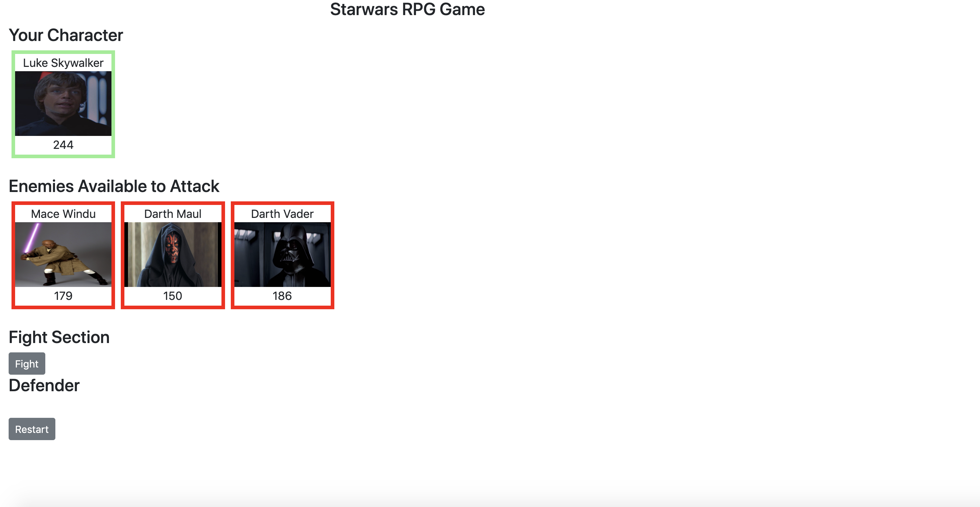Select Darth Maul's portrait image
This screenshot has height=507, width=980.
tap(173, 255)
